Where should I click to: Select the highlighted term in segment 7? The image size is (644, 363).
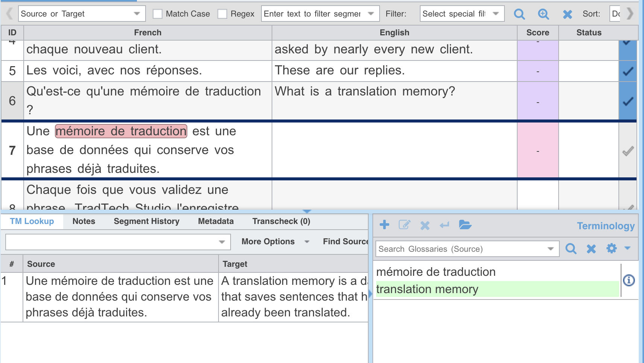tap(121, 131)
